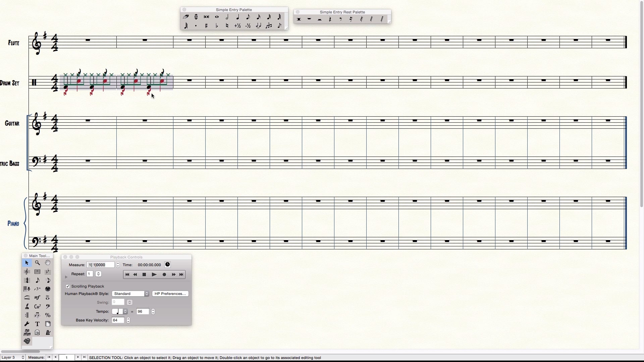644x362 pixels.
Task: Activate the Zoom magnifier tool
Action: coord(37,263)
